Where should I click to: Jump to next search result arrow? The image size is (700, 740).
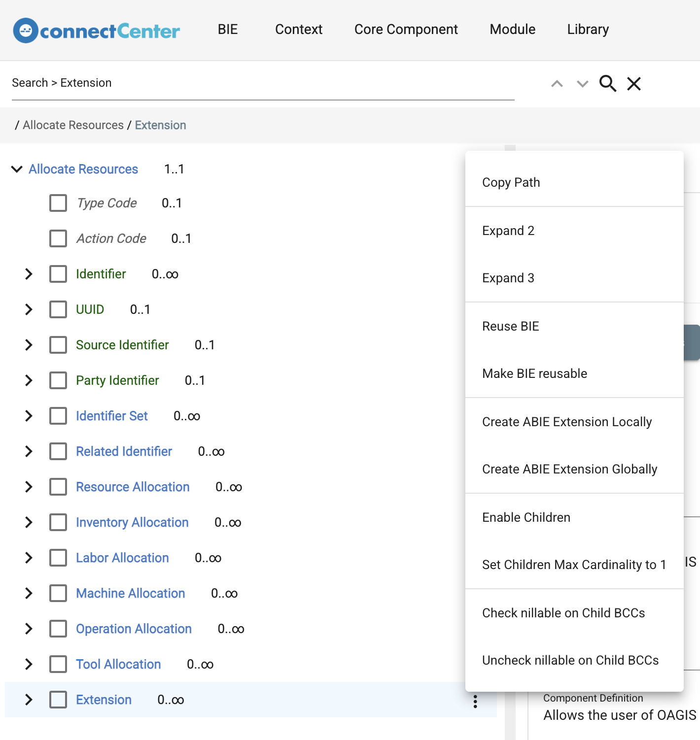click(583, 84)
